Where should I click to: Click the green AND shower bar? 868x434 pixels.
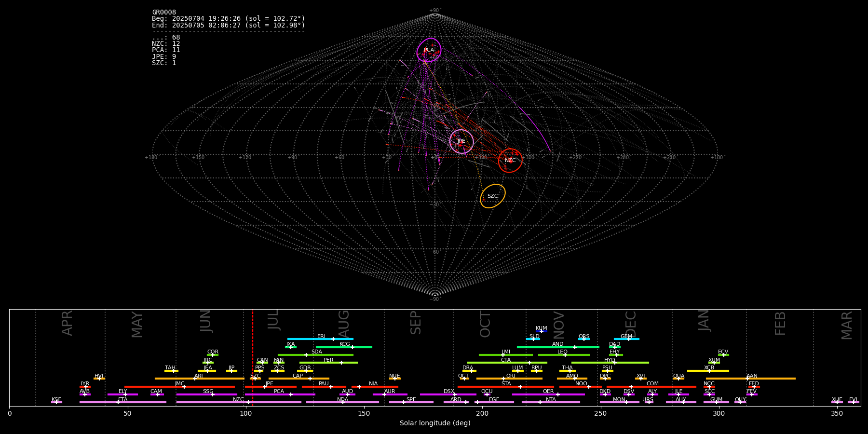pyautogui.click(x=558, y=347)
